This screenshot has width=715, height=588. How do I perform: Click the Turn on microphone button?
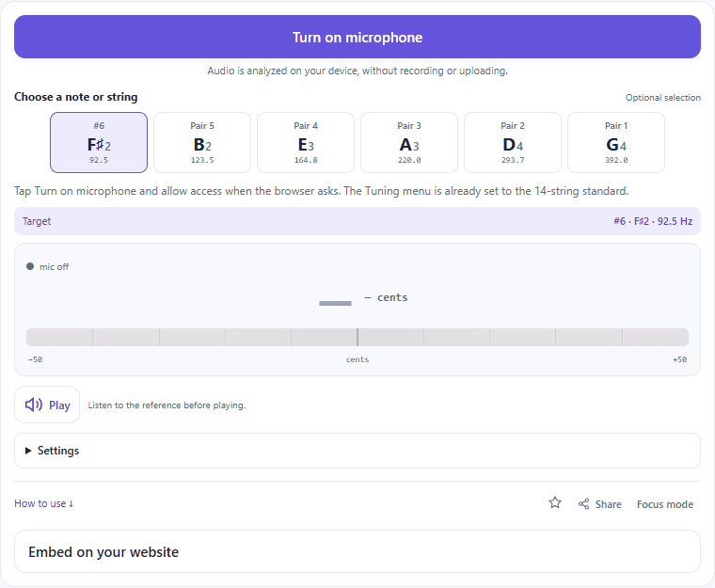coord(357,37)
